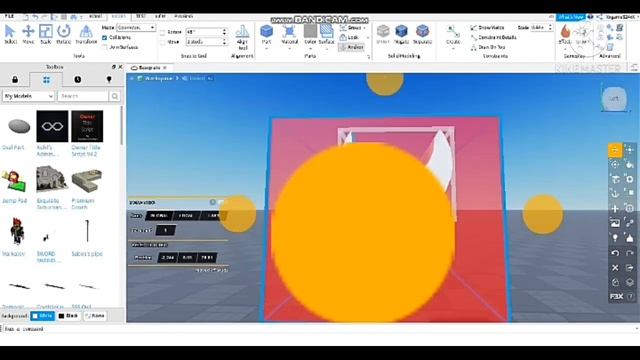Image resolution: width=640 pixels, height=360 pixels.
Task: Click the Toolbox search magnifier
Action: click(115, 96)
